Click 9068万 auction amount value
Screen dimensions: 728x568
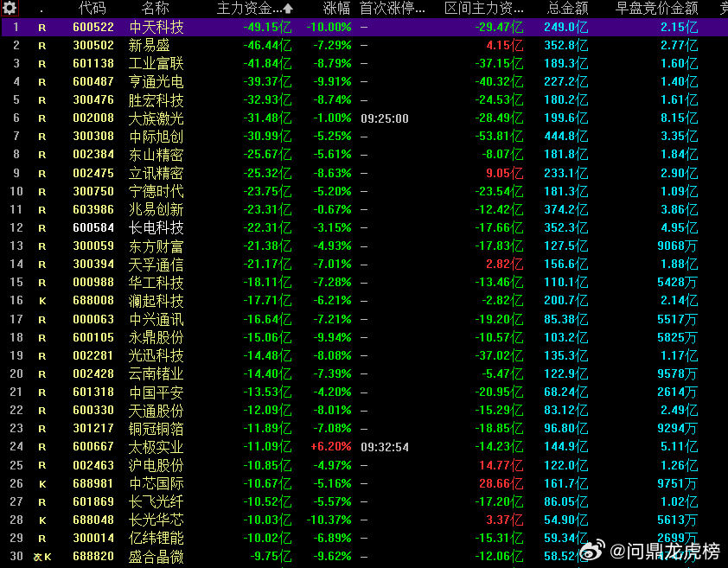point(677,246)
